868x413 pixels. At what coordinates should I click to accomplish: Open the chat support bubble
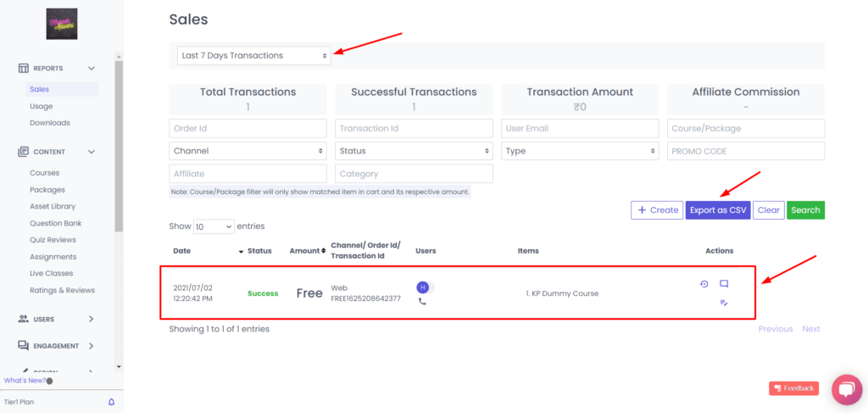click(846, 389)
